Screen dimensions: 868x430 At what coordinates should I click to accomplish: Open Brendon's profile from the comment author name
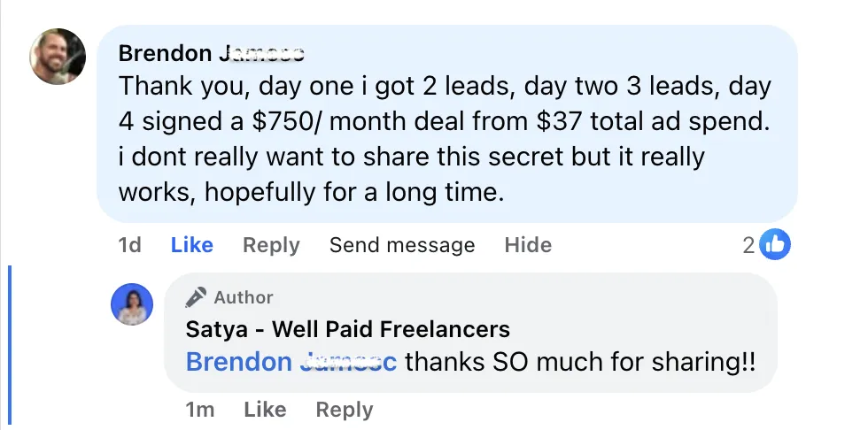pos(211,53)
